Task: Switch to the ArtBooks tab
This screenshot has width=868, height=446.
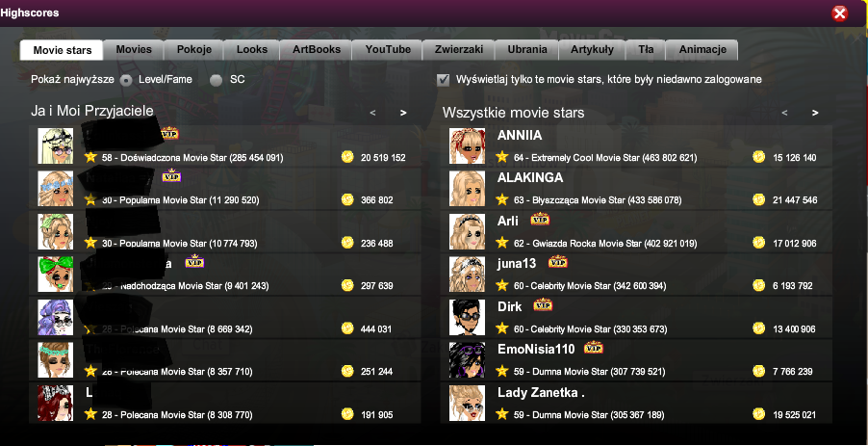Action: point(317,49)
